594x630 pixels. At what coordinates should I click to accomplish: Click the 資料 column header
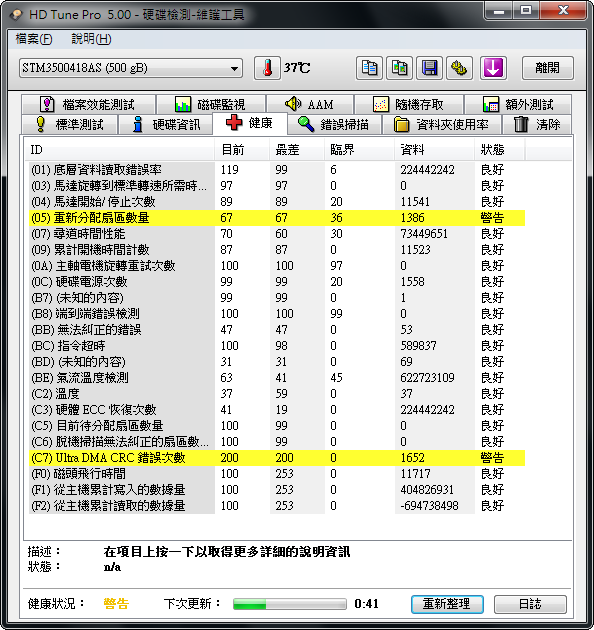coord(434,150)
